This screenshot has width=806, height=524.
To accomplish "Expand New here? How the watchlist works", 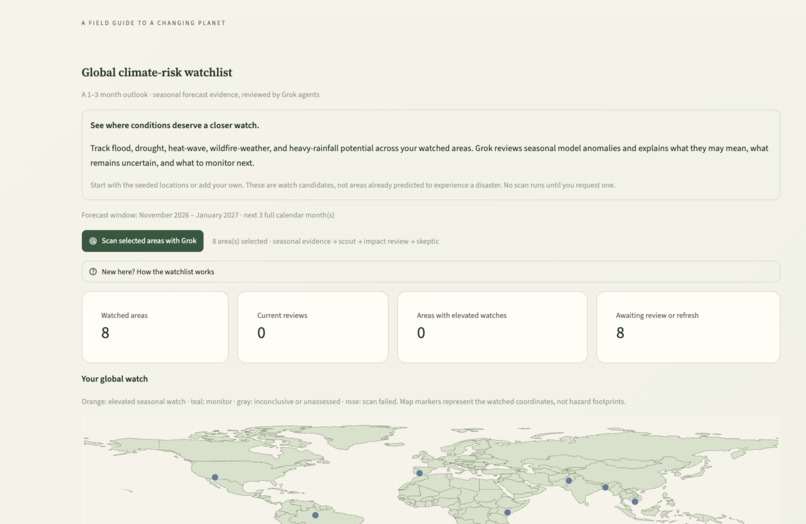I will [x=431, y=272].
